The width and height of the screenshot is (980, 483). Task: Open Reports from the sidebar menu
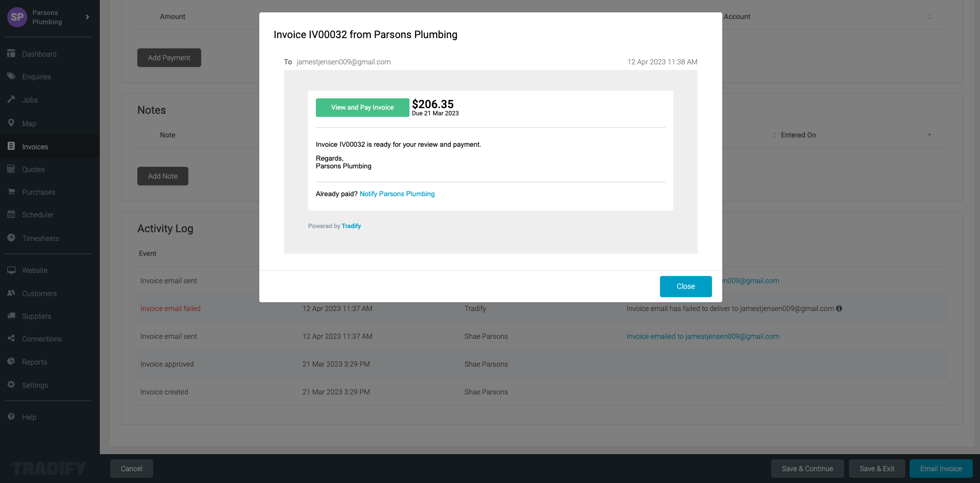point(34,362)
